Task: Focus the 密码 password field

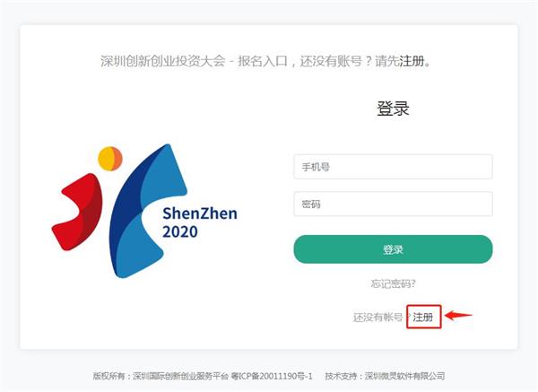Action: [393, 204]
